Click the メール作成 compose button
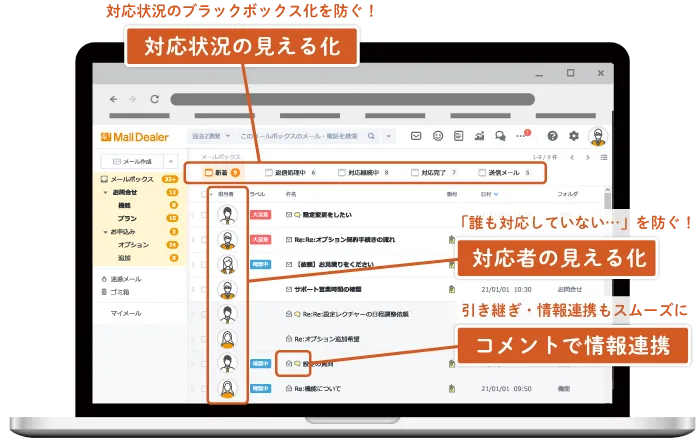 tap(132, 160)
